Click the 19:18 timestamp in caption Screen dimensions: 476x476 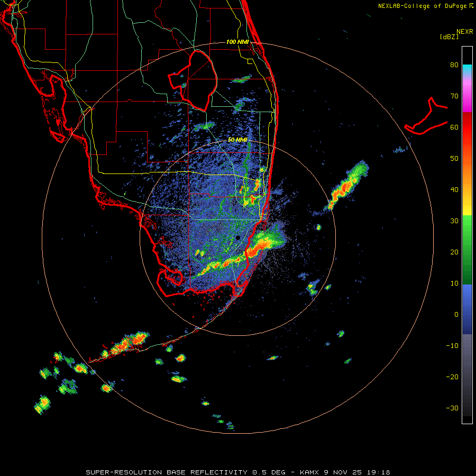[x=378, y=472]
